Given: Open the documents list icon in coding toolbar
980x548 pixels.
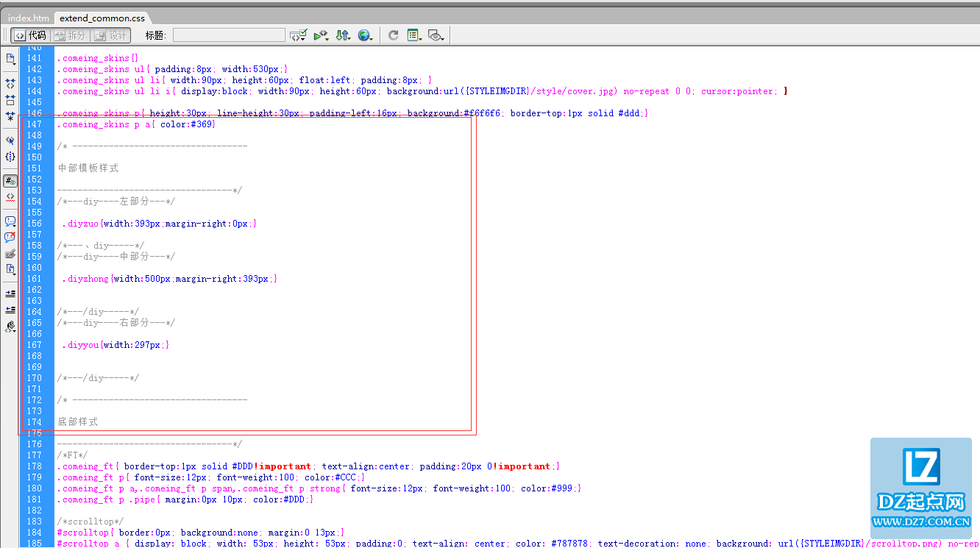Looking at the screenshot, I should [x=10, y=59].
